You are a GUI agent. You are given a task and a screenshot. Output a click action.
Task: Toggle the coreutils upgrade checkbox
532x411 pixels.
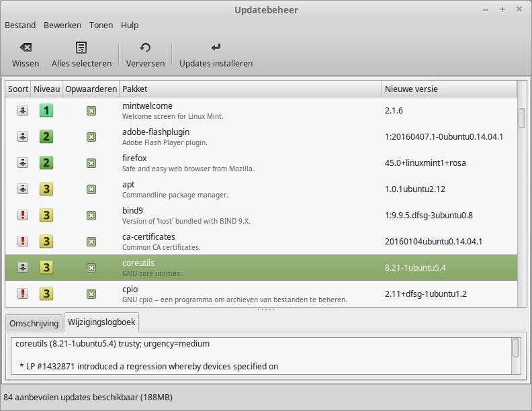(x=91, y=268)
